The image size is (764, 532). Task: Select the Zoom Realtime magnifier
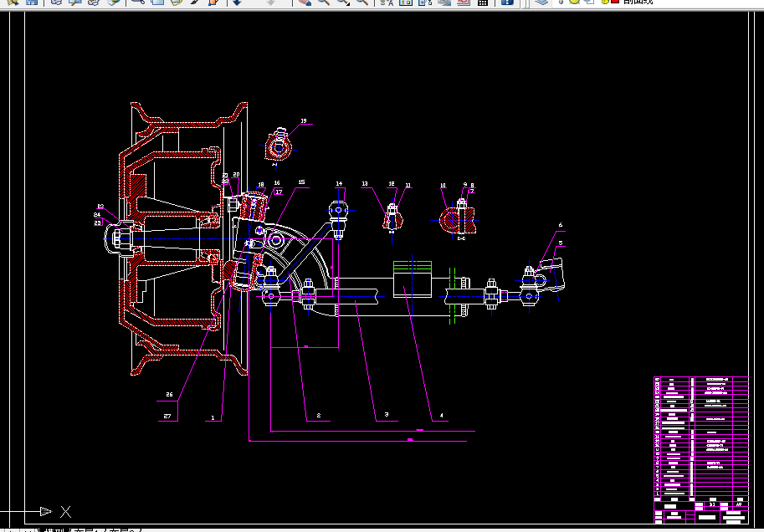tap(324, 2)
